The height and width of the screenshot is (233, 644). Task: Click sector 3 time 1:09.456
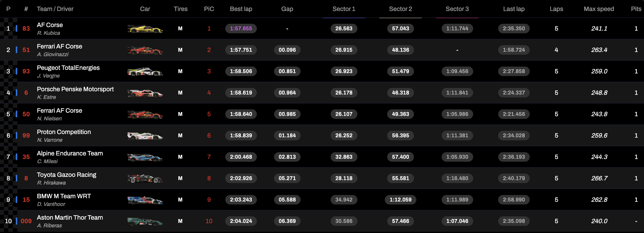tap(457, 71)
